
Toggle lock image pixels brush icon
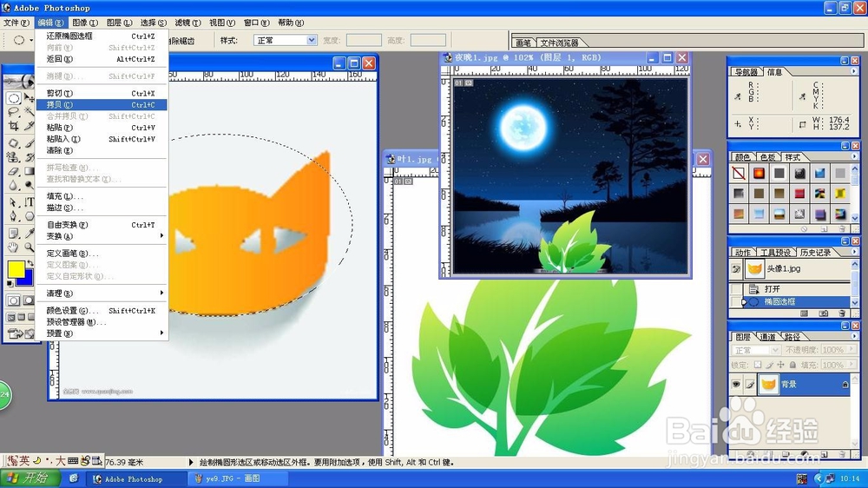(769, 365)
